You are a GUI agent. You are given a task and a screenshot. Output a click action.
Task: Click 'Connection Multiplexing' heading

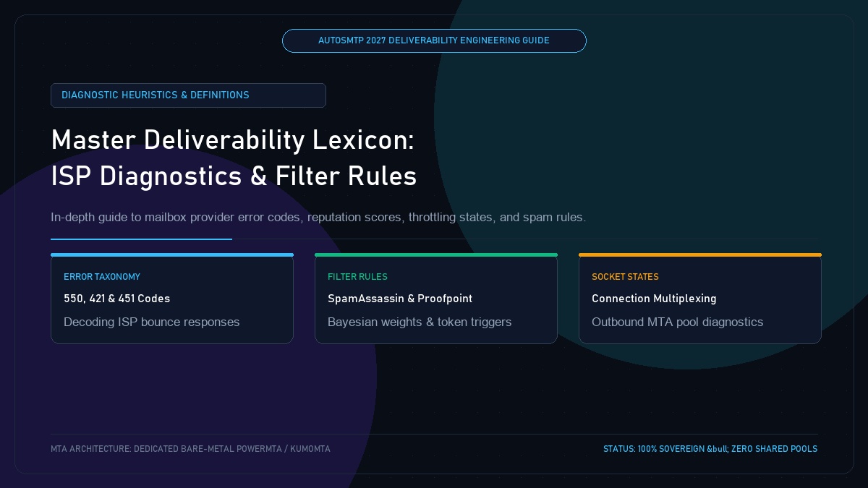point(654,299)
